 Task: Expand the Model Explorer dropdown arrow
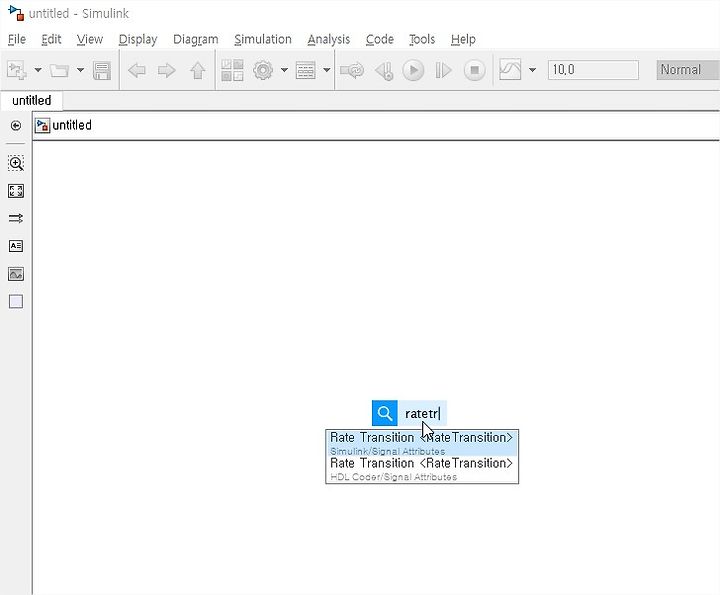point(326,70)
